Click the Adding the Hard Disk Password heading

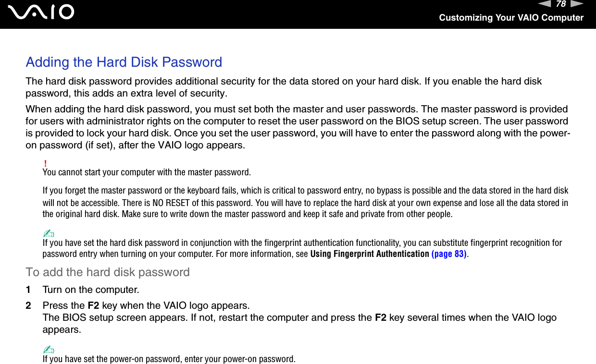(124, 62)
